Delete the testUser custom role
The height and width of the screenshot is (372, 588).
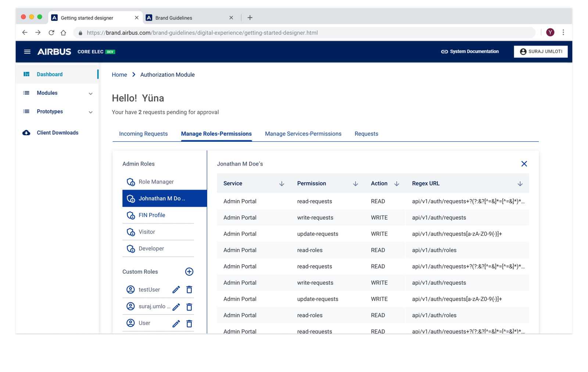click(x=189, y=290)
